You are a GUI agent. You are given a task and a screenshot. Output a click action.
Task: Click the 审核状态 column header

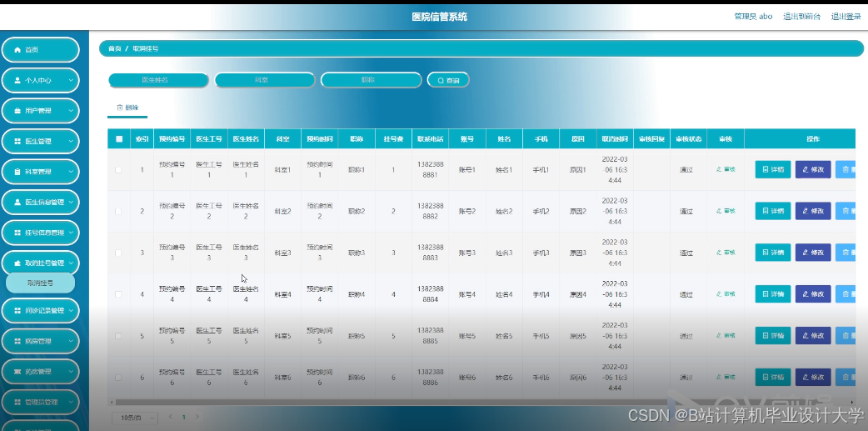pyautogui.click(x=688, y=139)
